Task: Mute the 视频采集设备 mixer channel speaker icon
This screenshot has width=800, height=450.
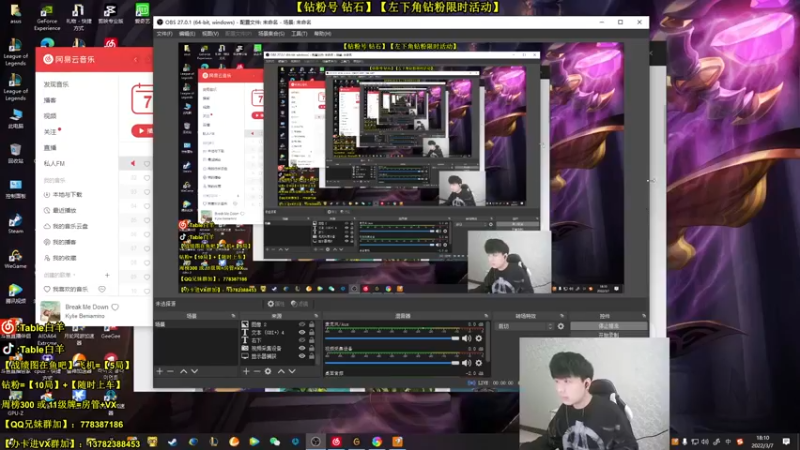Action: click(466, 363)
